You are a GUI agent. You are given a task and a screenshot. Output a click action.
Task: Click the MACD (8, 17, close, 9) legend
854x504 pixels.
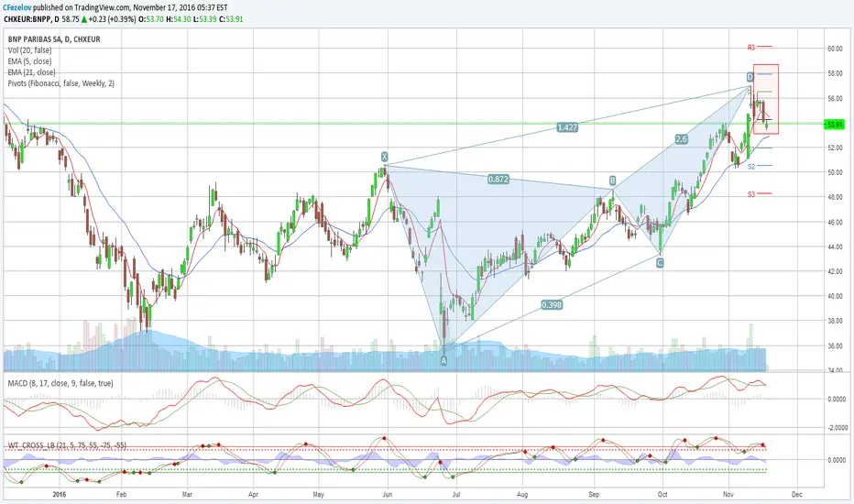point(60,383)
